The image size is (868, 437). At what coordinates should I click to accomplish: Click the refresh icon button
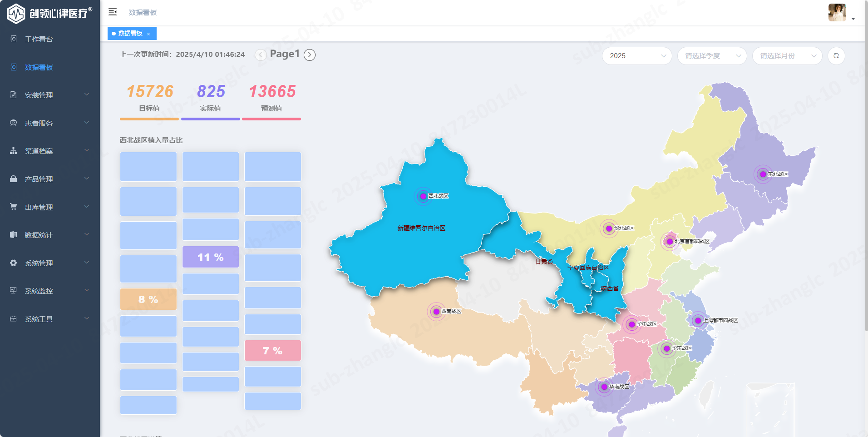tap(836, 56)
